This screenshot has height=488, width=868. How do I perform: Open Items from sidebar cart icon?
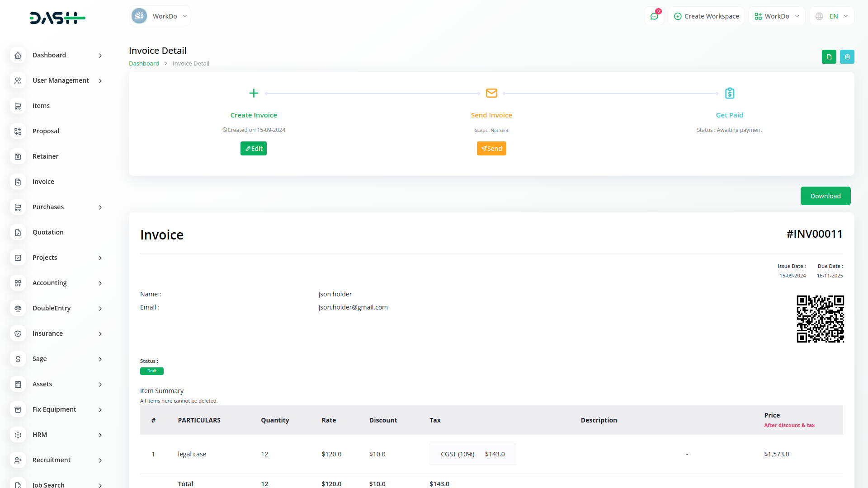18,106
